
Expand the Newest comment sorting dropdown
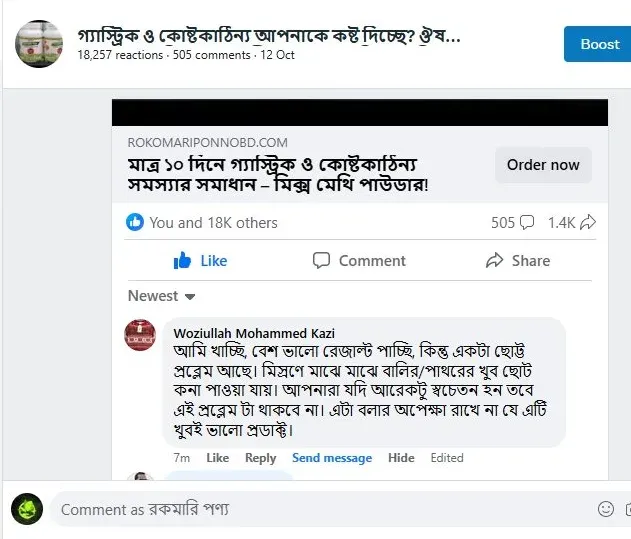161,296
